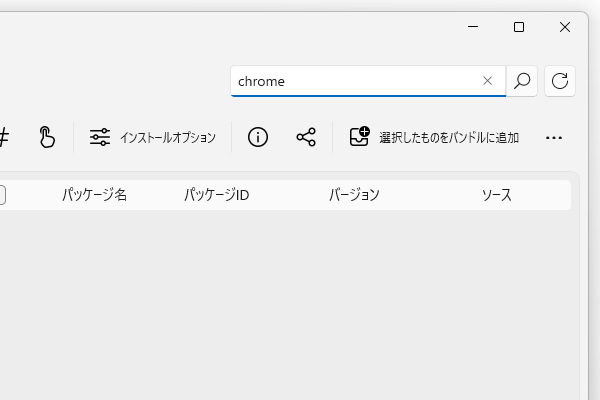Click the share package icon
Image resolution: width=600 pixels, height=400 pixels.
tap(306, 137)
